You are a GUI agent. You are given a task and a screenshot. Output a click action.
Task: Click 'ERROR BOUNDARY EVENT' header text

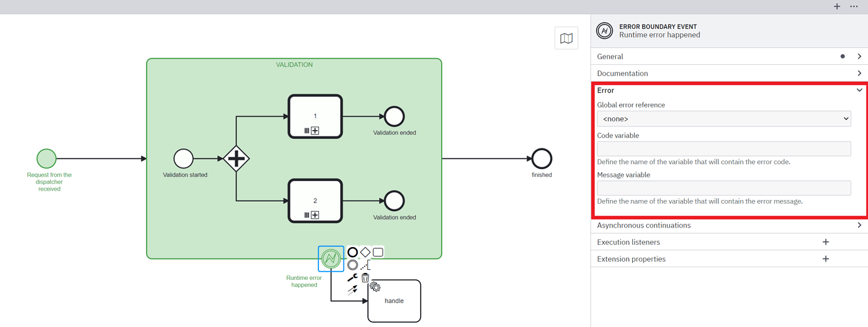[x=659, y=27]
